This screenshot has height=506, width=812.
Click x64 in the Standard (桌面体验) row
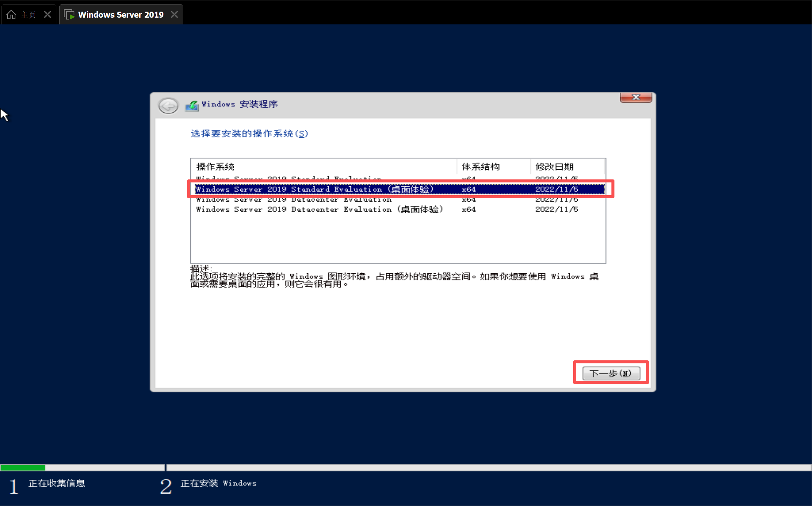point(469,189)
